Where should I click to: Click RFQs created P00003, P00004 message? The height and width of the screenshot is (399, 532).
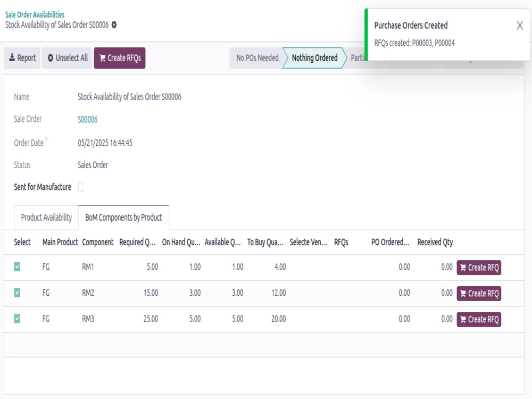pyautogui.click(x=414, y=43)
